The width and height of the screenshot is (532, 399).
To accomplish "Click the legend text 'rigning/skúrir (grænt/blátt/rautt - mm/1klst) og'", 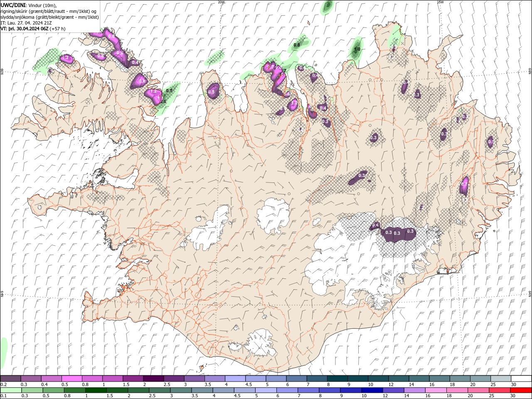I will coord(49,11).
